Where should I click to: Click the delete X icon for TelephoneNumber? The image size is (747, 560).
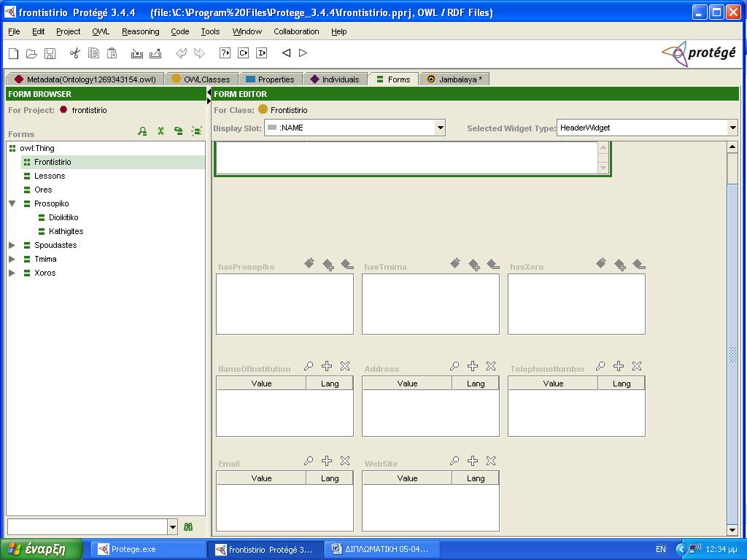[x=637, y=366]
